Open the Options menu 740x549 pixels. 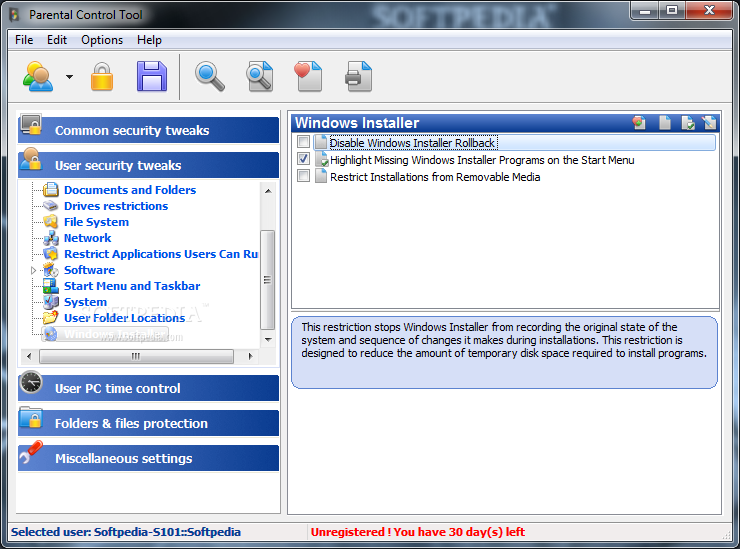[x=102, y=40]
